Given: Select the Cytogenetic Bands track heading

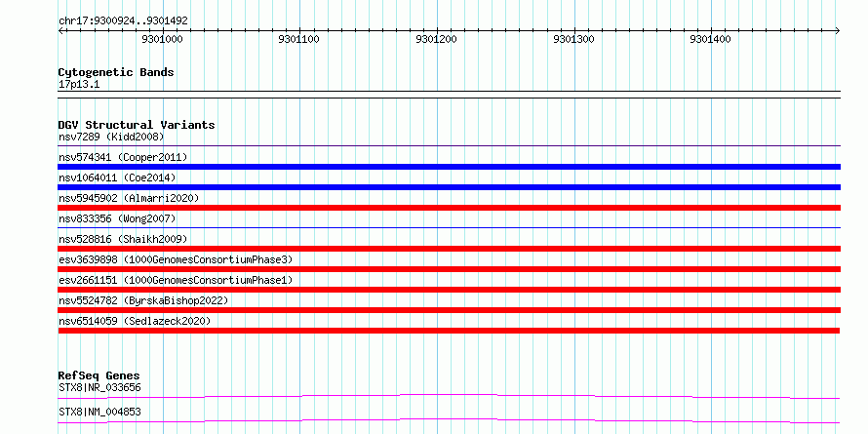Looking at the screenshot, I should (x=116, y=72).
